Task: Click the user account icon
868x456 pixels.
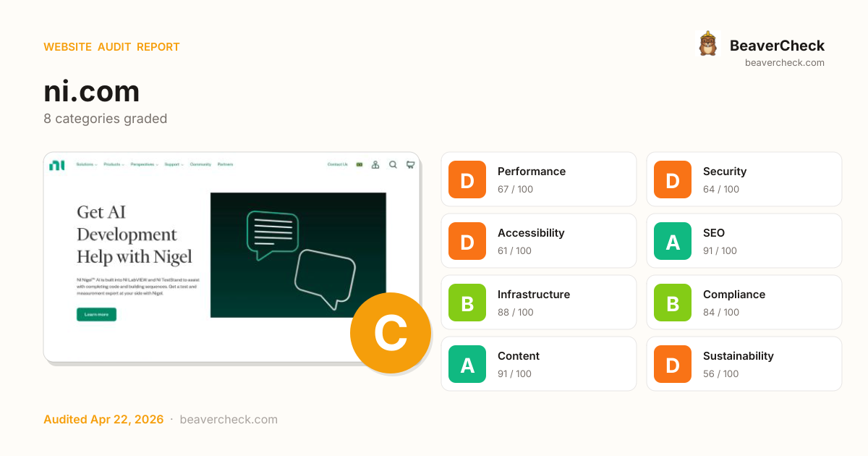Action: pyautogui.click(x=375, y=164)
